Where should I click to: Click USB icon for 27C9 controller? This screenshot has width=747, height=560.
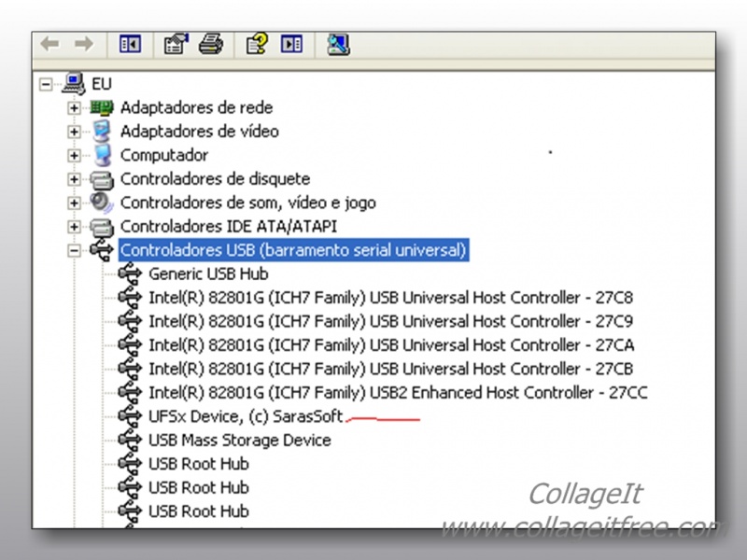(x=130, y=321)
